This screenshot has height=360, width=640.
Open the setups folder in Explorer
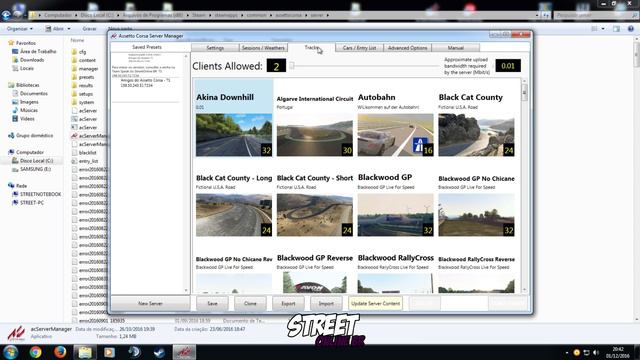(x=86, y=94)
